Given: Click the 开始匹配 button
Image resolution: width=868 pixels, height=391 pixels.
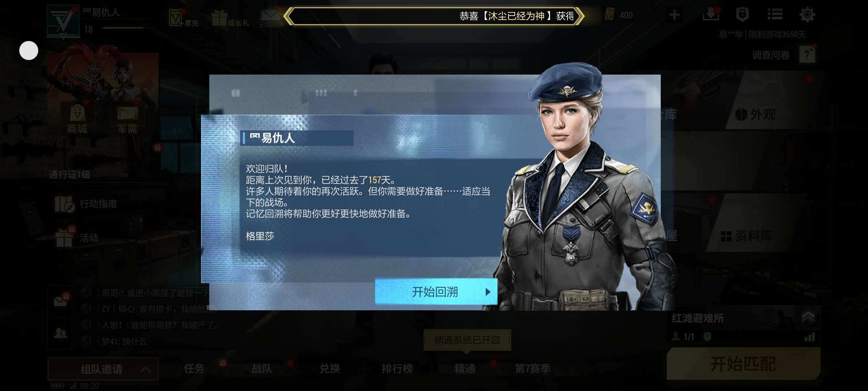Looking at the screenshot, I should (743, 364).
